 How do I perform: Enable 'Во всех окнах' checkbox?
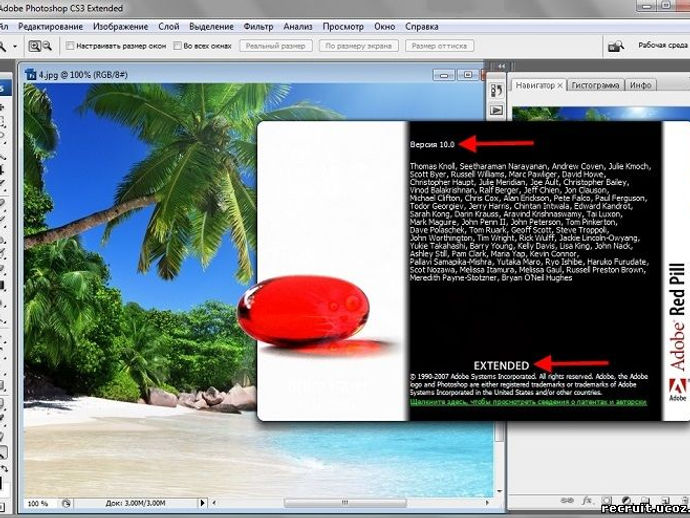(x=177, y=46)
